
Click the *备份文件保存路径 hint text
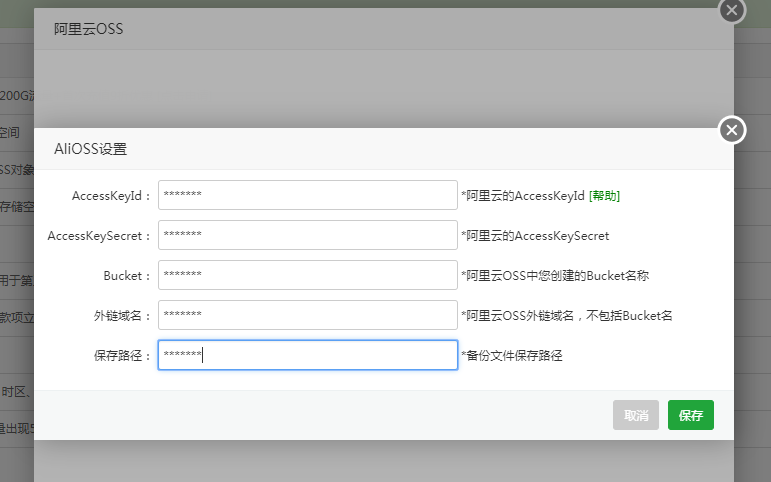(x=511, y=356)
